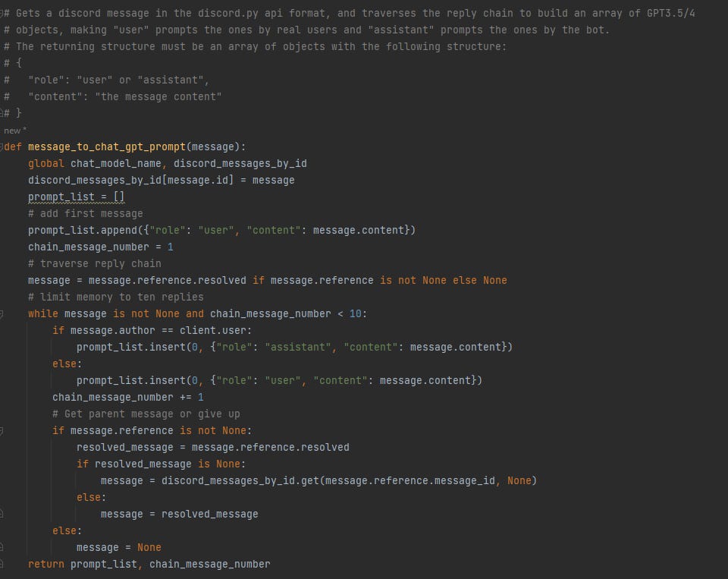Click chat_model_name in the global statement
This screenshot has width=728, height=579.
point(116,164)
